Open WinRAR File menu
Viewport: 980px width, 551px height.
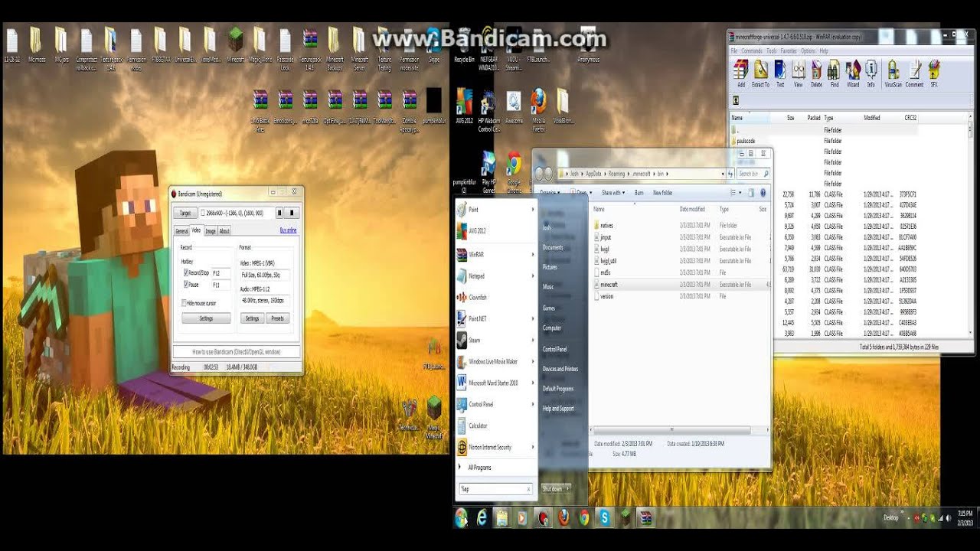click(x=733, y=51)
